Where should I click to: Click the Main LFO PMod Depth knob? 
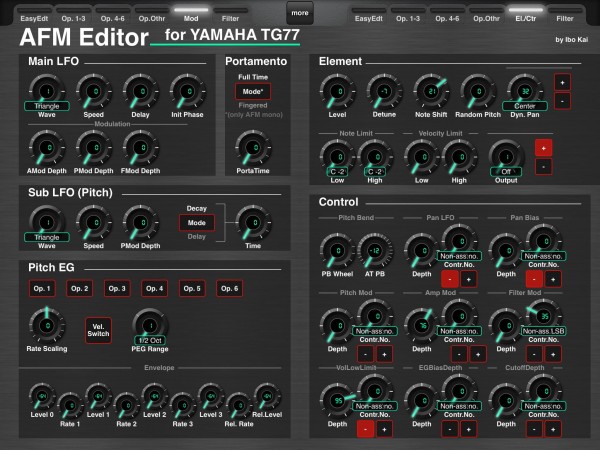coord(94,148)
